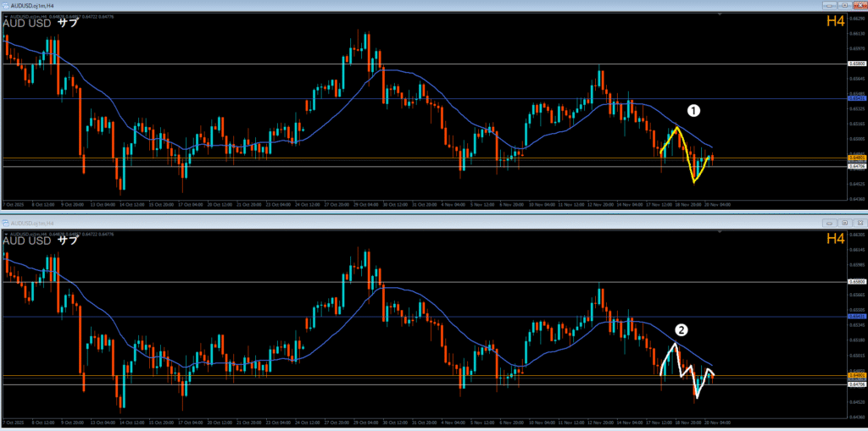The image size is (868, 431).
Task: Minimize the upper AUDUSD chart window
Action: click(x=829, y=5)
